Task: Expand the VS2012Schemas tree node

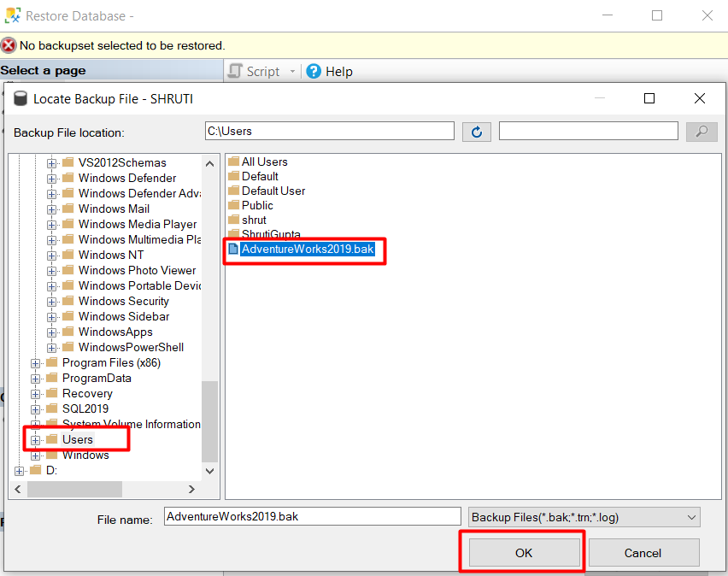Action: (x=51, y=163)
